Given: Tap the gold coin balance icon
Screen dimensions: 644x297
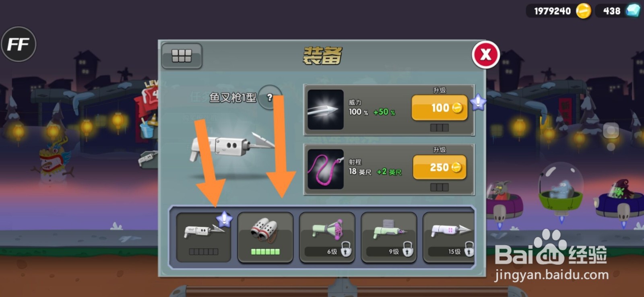Looking at the screenshot, I should 583,11.
